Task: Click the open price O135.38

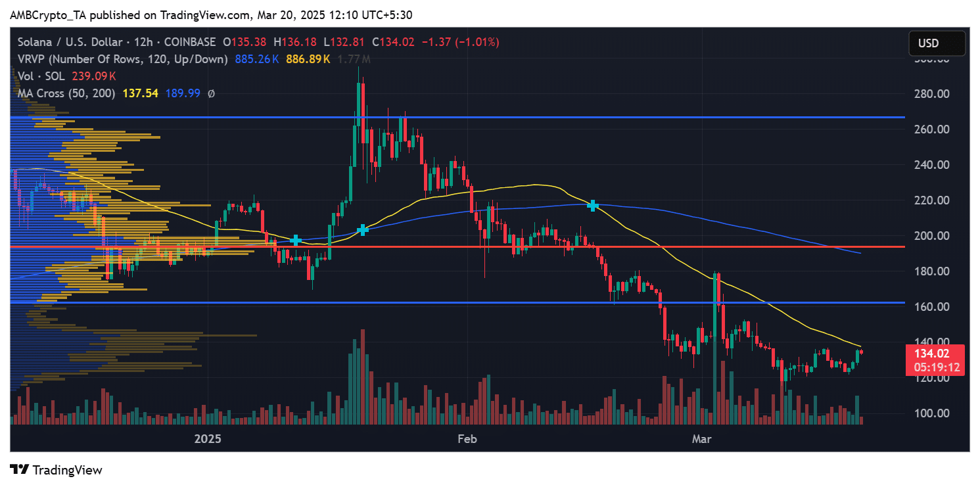Action: coord(244,42)
